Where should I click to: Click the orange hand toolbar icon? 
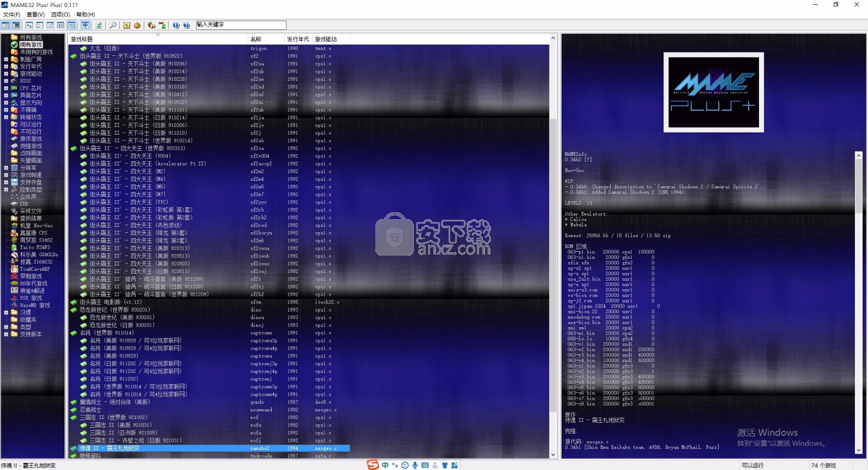click(137, 25)
